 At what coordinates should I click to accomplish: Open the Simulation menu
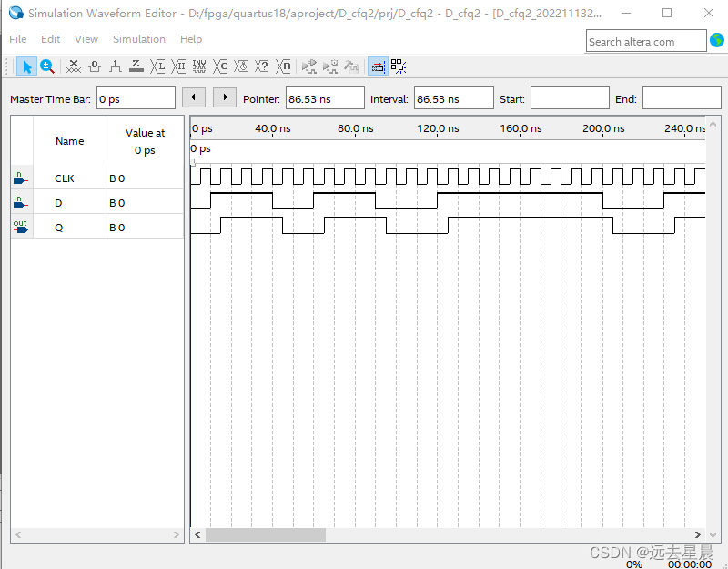point(139,39)
